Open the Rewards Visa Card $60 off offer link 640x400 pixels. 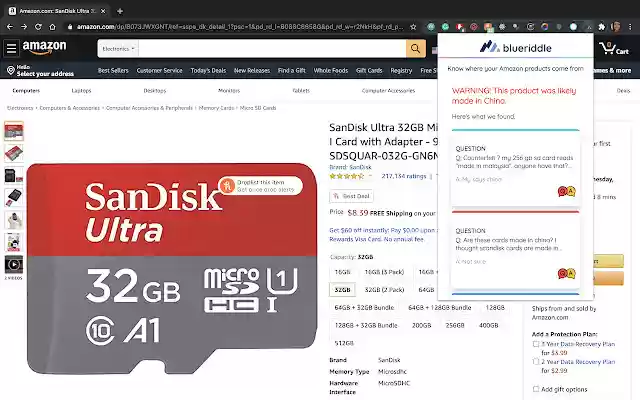tap(382, 235)
